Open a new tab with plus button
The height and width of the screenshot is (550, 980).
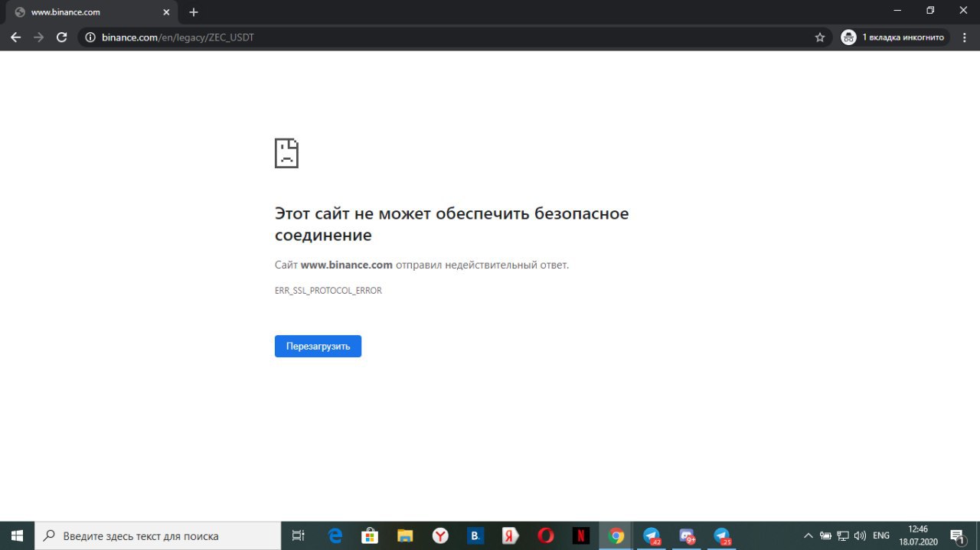[x=194, y=12]
